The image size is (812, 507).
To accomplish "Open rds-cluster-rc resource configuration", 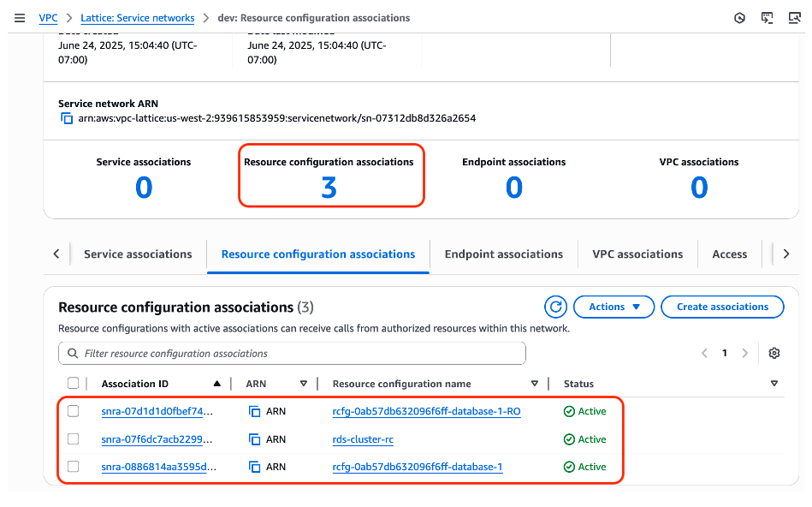I will [363, 439].
